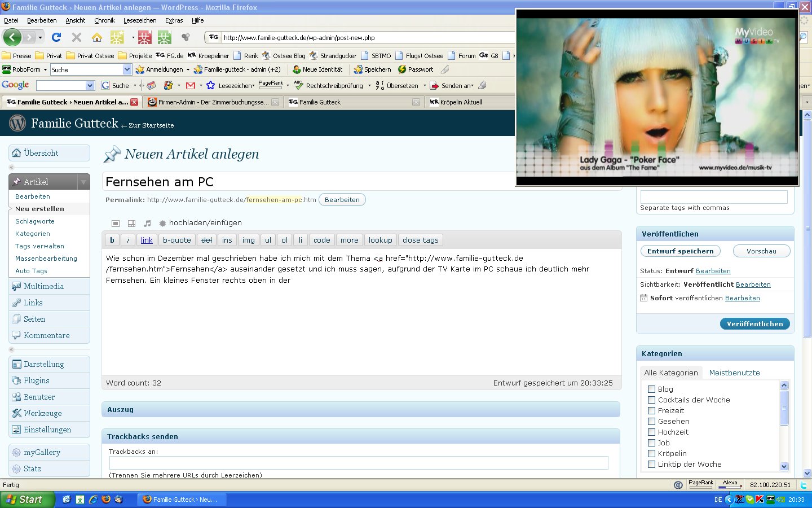Screen dimensions: 812x508
Task: Click the RoboForm Passwort icon
Action: (x=402, y=69)
